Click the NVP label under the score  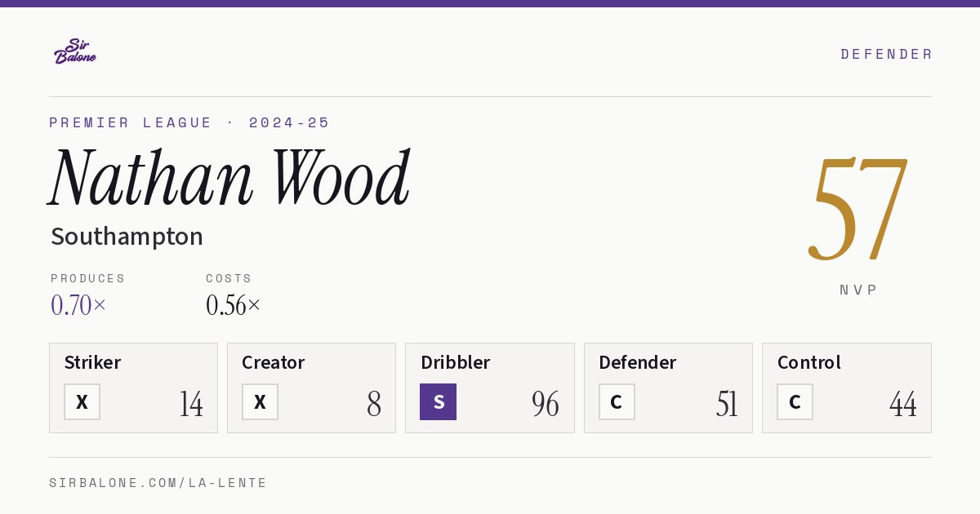(858, 290)
